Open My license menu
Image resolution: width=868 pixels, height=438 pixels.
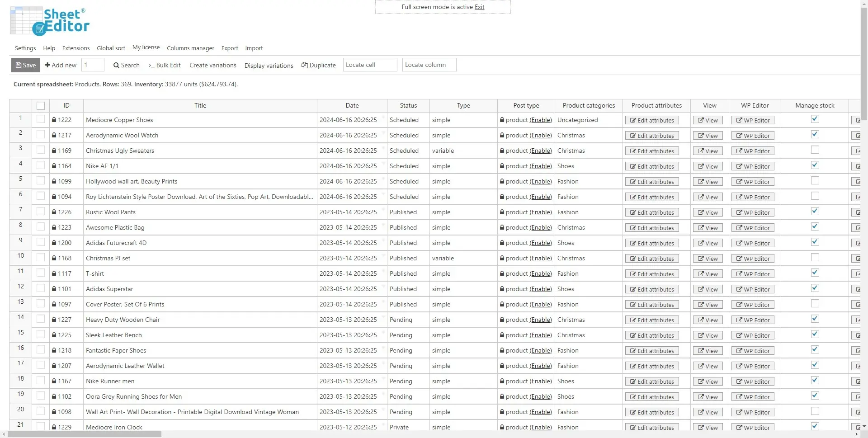coord(146,47)
